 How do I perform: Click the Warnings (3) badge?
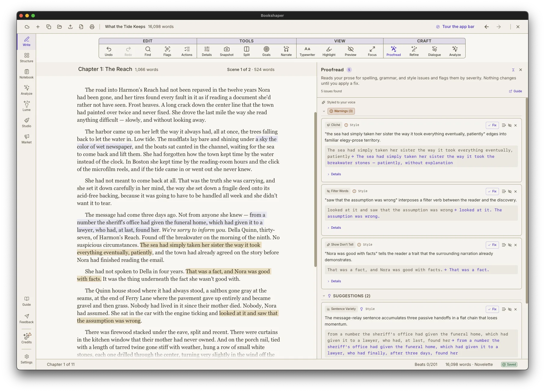341,111
